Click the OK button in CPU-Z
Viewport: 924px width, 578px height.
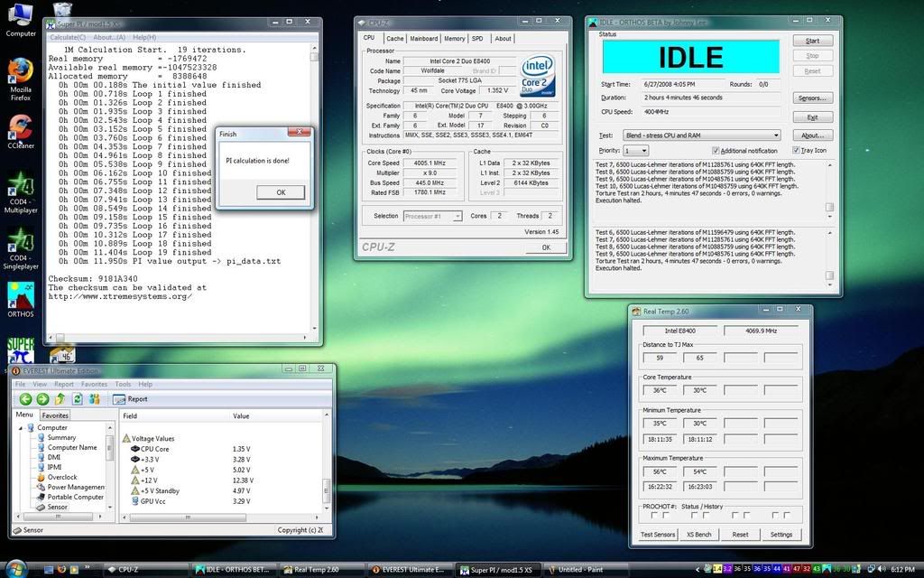[x=546, y=247]
